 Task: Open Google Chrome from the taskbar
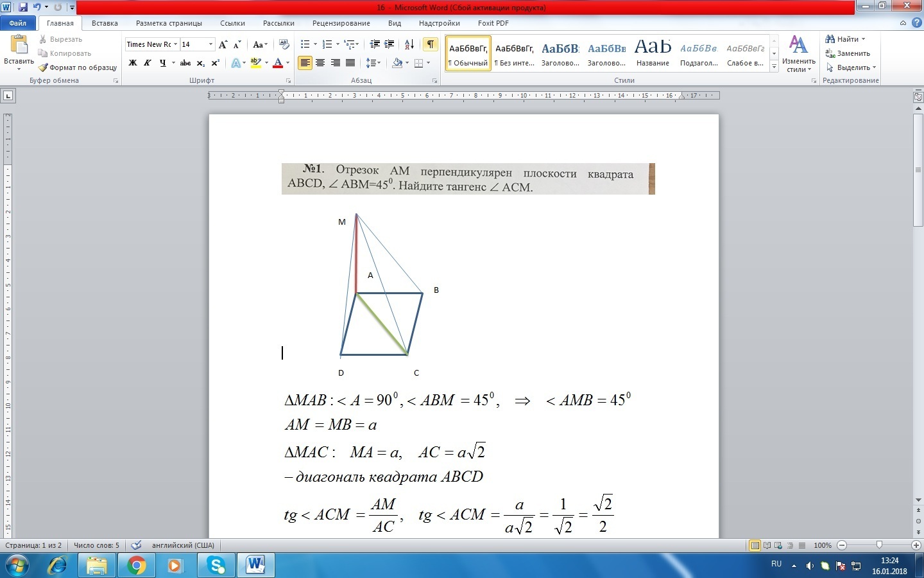click(136, 565)
